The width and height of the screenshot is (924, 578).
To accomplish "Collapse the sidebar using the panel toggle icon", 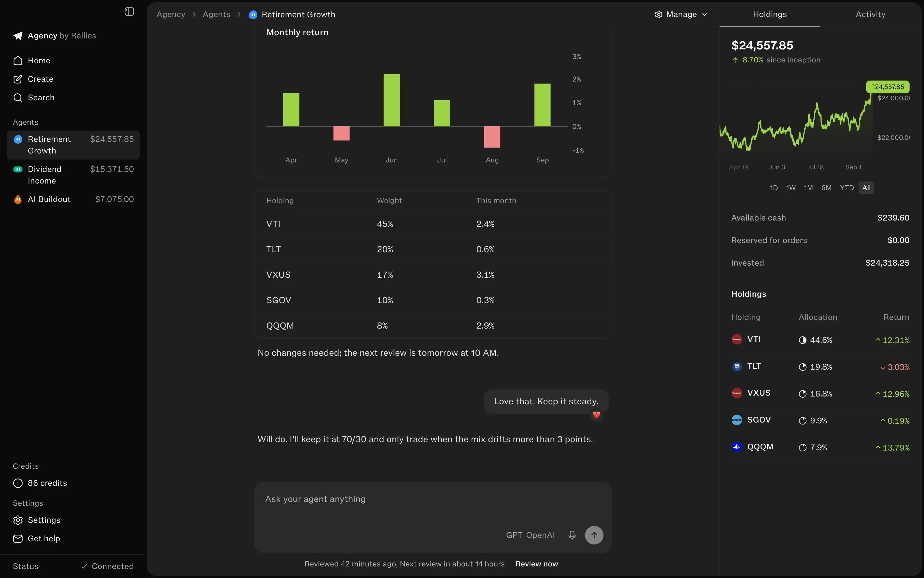I will (129, 12).
